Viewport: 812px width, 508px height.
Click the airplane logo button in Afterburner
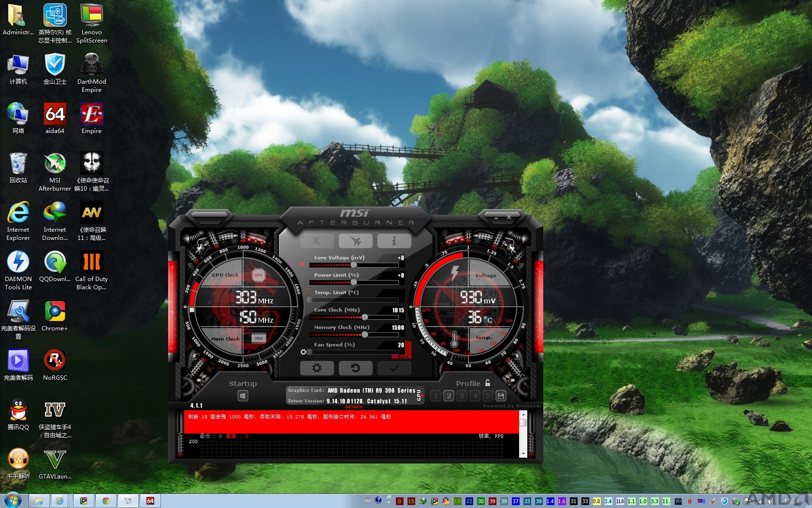click(356, 240)
